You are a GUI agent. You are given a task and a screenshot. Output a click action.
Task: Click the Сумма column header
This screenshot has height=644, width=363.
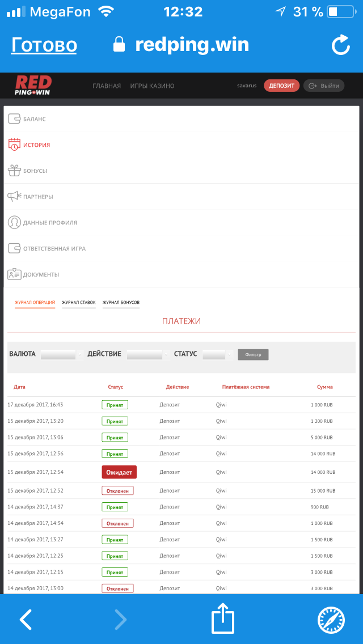pyautogui.click(x=325, y=387)
